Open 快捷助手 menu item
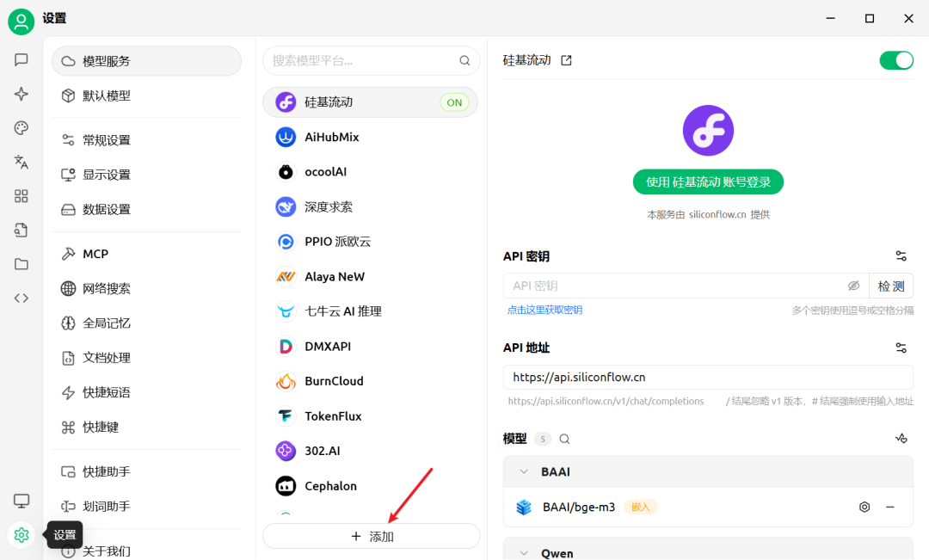 146,471
